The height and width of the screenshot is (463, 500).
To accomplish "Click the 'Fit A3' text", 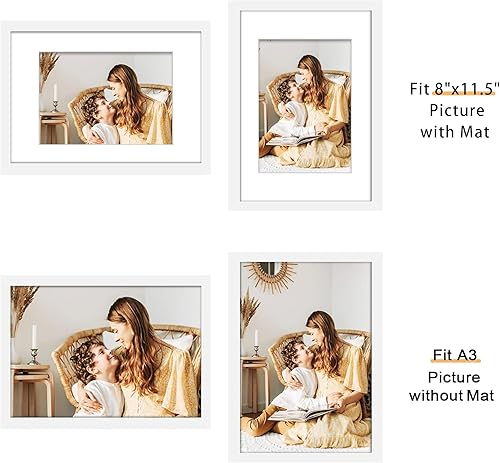I will point(455,355).
